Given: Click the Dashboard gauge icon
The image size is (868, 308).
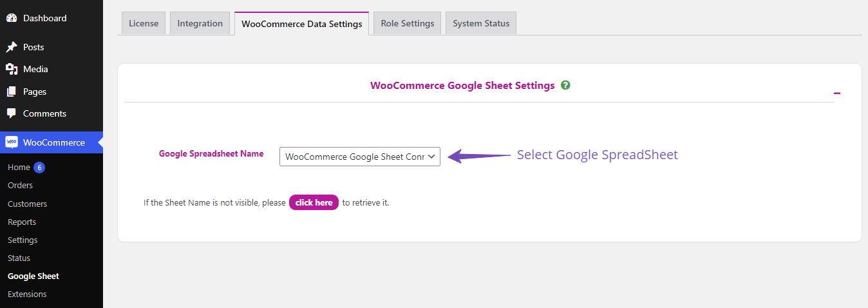Looking at the screenshot, I should click(x=12, y=18).
